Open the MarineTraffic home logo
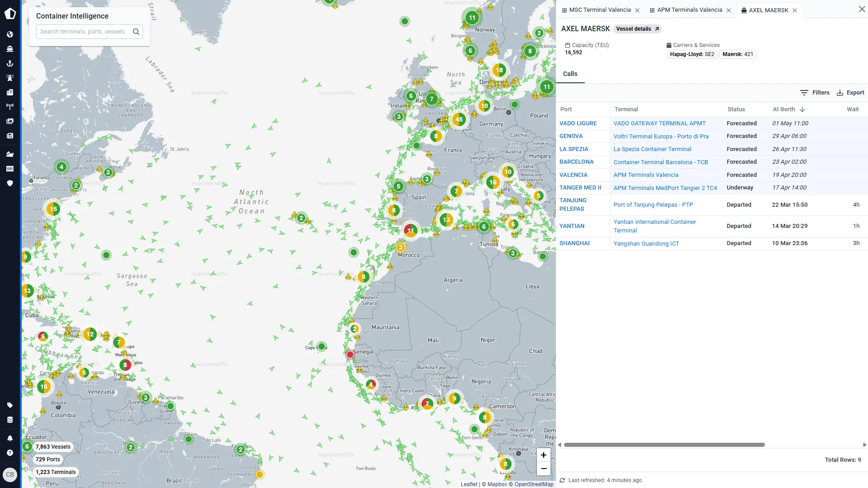This screenshot has height=488, width=868. pyautogui.click(x=10, y=14)
